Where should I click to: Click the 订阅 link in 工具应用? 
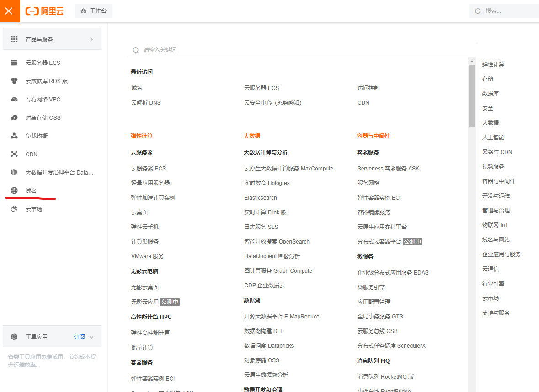coord(80,337)
